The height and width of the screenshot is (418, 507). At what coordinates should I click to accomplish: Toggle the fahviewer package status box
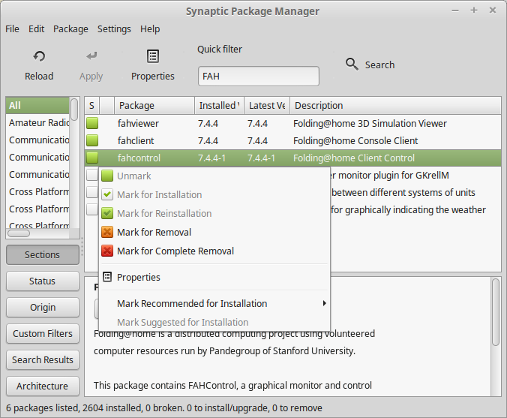pos(92,123)
